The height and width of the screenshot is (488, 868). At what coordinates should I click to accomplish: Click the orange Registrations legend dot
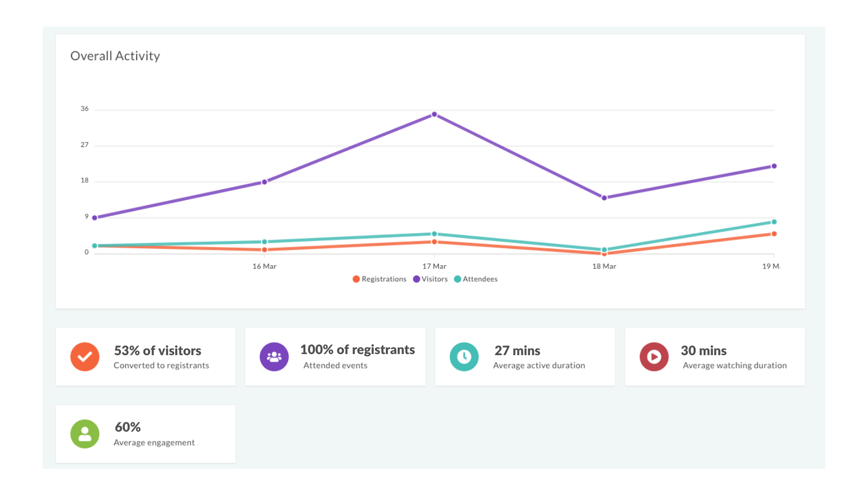pos(355,279)
